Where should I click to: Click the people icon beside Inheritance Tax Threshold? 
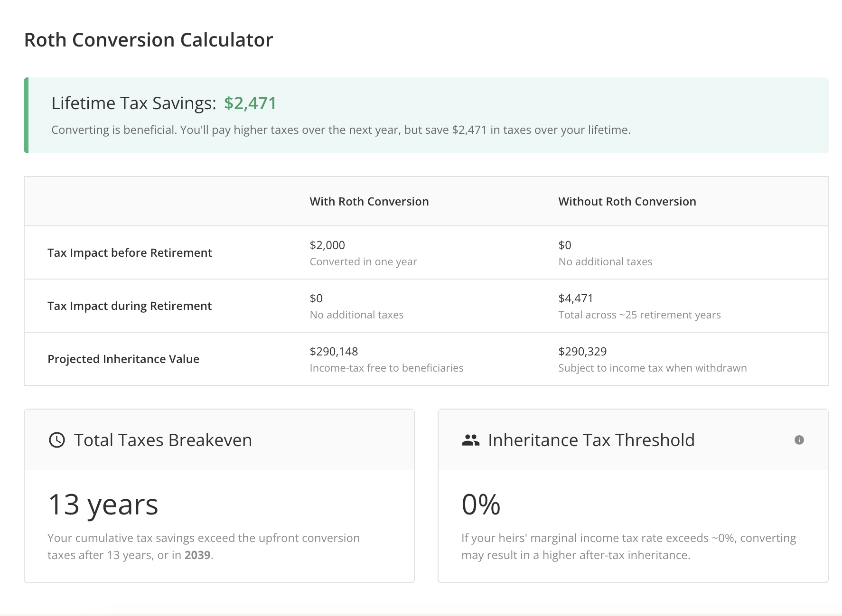coord(470,440)
